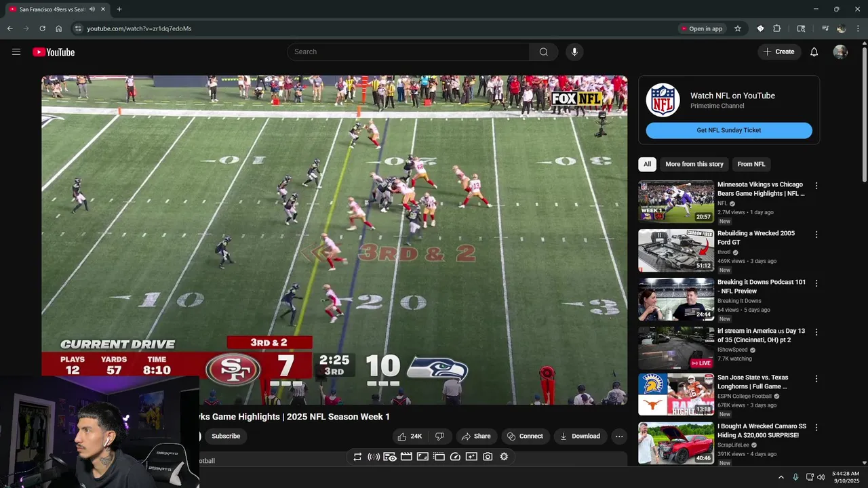Like the video (24K thumbs up)

pos(410,436)
